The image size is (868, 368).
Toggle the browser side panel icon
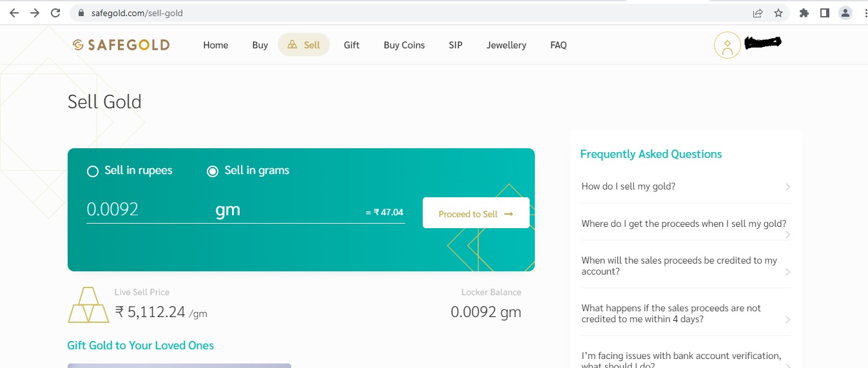(824, 13)
